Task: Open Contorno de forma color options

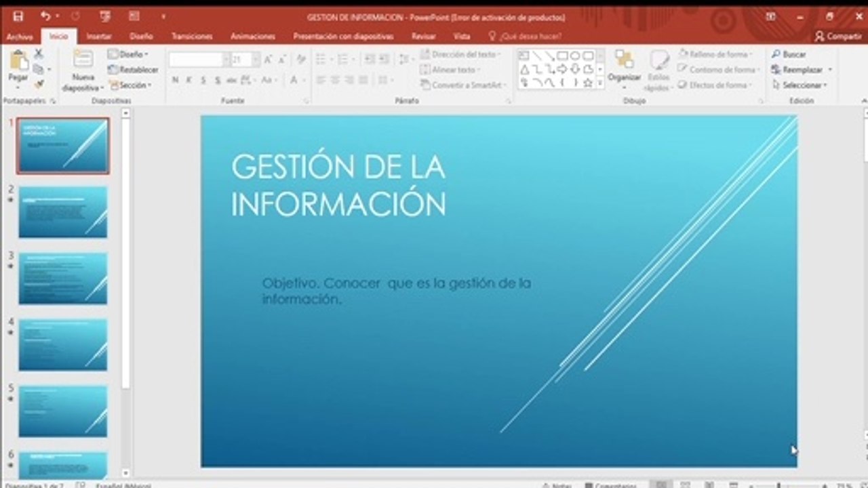Action: pyautogui.click(x=718, y=70)
